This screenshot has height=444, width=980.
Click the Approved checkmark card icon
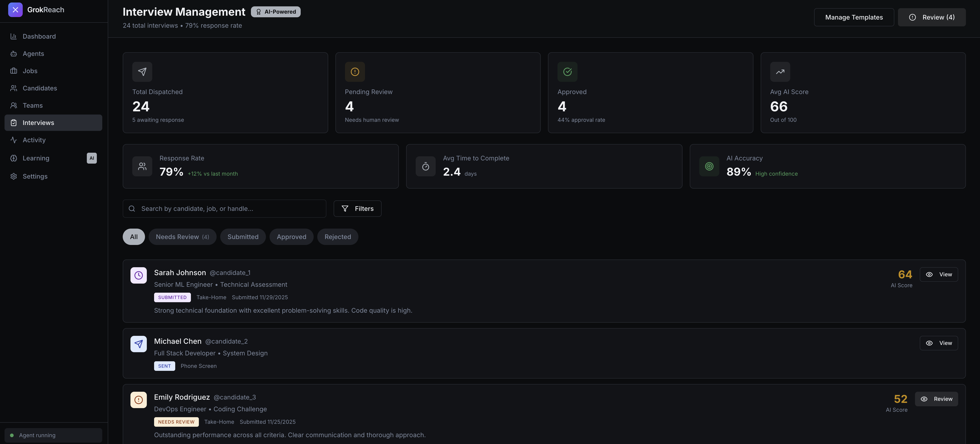click(x=567, y=72)
